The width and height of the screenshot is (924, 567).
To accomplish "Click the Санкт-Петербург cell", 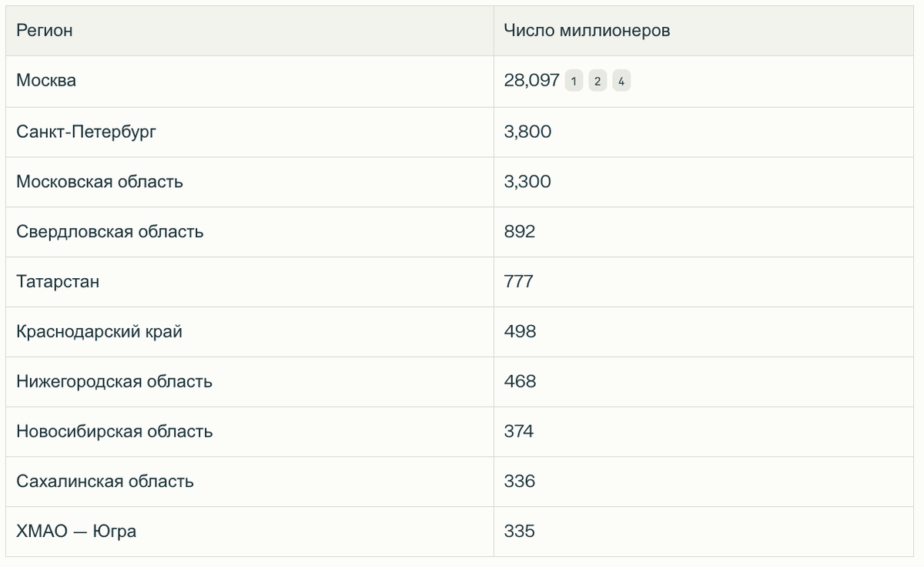I will click(x=86, y=132).
